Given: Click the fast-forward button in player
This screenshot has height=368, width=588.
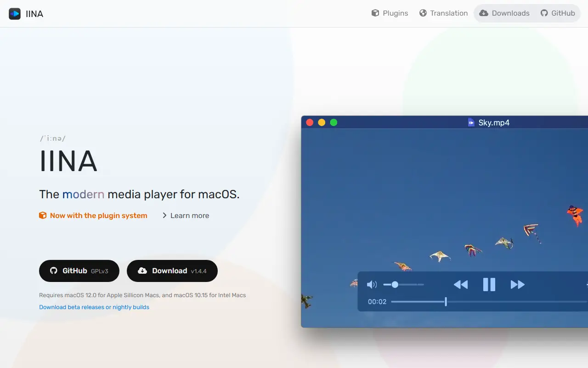Looking at the screenshot, I should coord(518,285).
